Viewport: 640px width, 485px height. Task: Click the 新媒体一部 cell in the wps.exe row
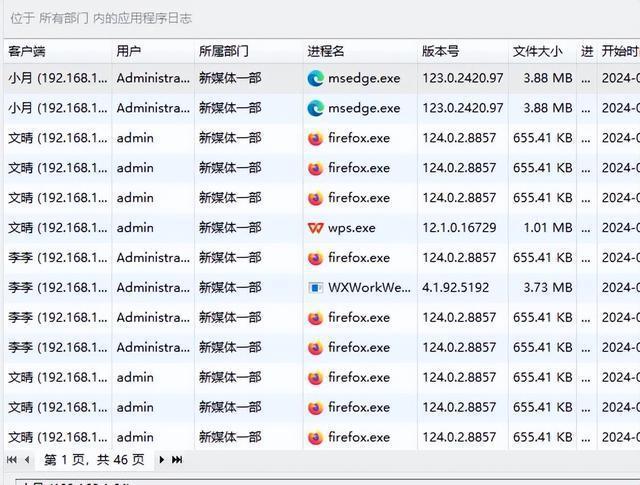[x=249, y=228]
